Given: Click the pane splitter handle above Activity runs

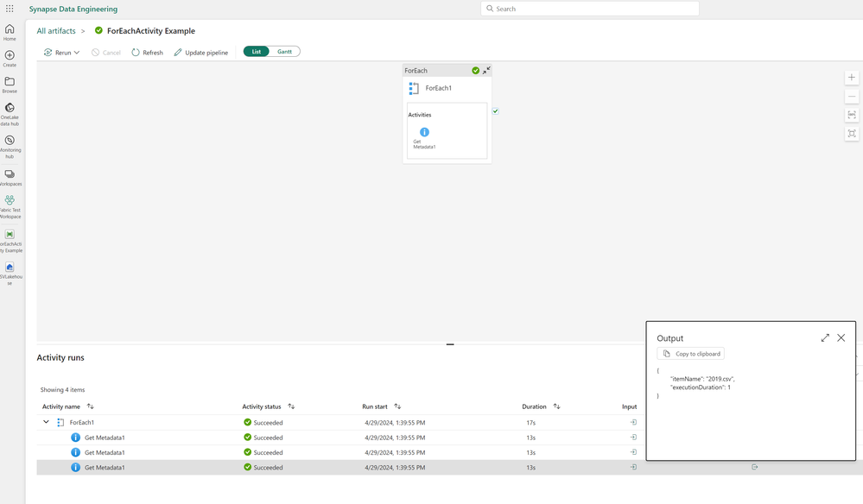Looking at the screenshot, I should [450, 344].
